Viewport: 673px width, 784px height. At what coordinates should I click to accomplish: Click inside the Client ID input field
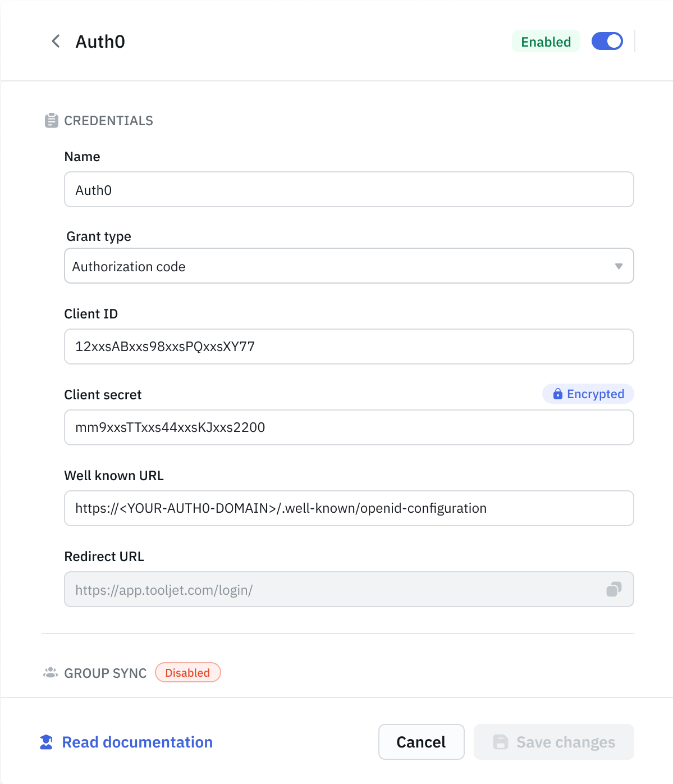point(349,347)
